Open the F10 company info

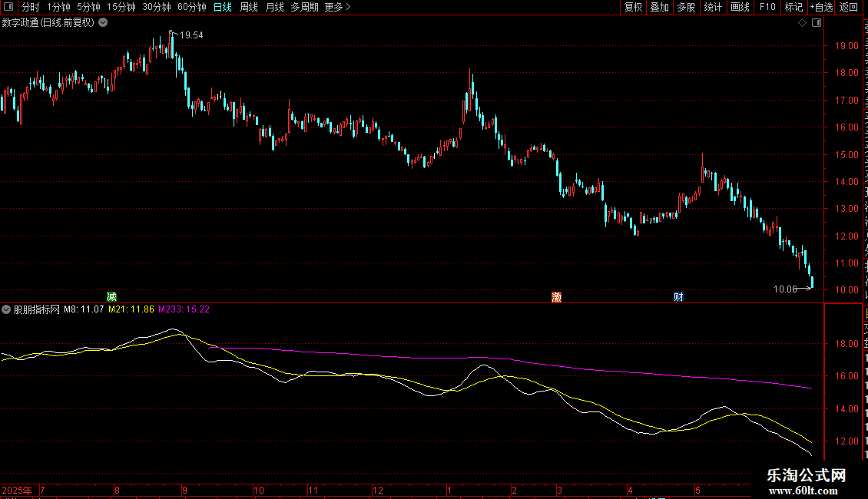[x=767, y=7]
